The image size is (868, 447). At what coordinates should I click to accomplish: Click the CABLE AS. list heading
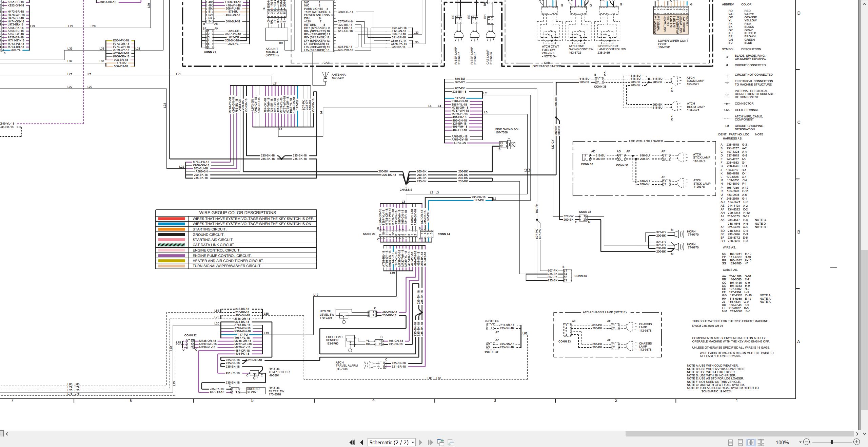[730, 270]
